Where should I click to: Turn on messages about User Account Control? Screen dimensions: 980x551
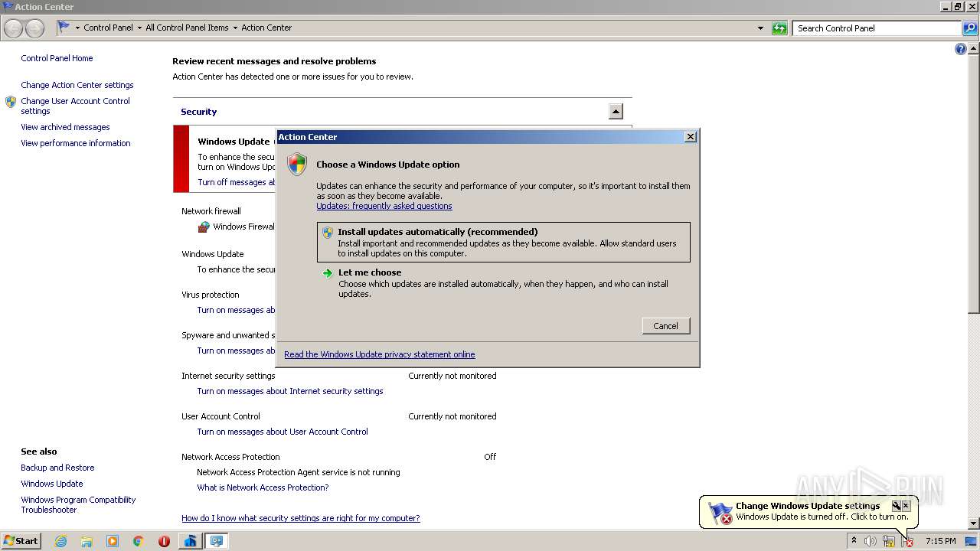point(283,432)
